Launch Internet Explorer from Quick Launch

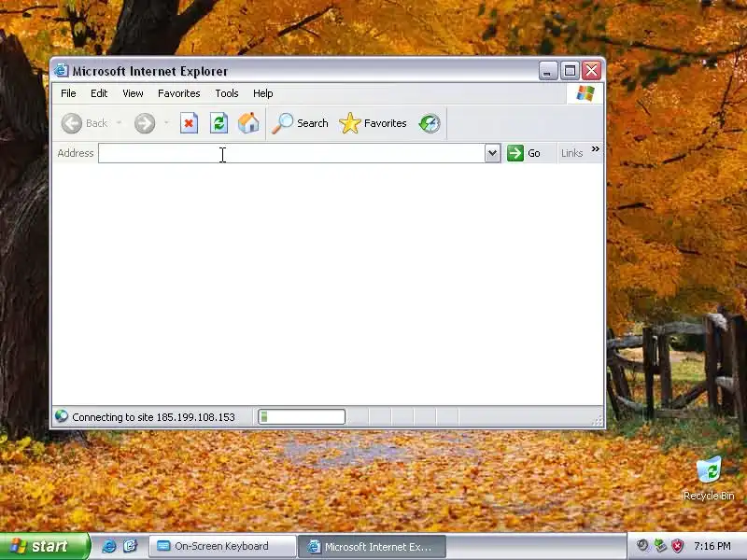pyautogui.click(x=109, y=546)
